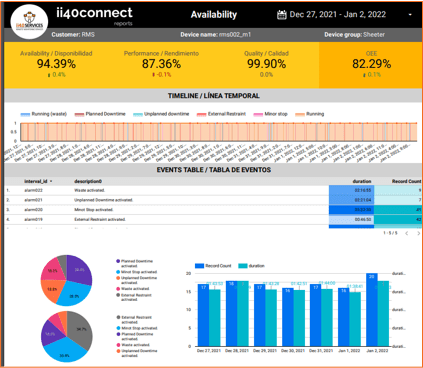Viewport: 423px width, 368px height.
Task: Expand the date range dropdown arrow
Action: coord(410,15)
